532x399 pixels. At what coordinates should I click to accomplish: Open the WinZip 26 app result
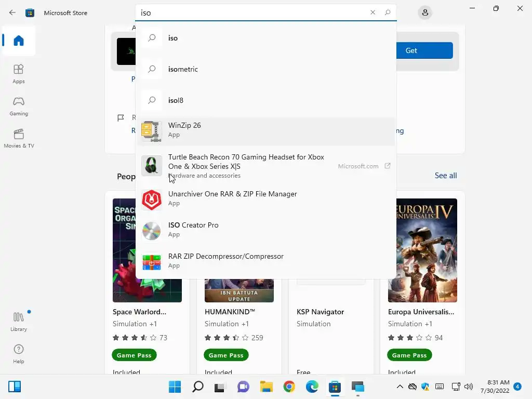(265, 131)
